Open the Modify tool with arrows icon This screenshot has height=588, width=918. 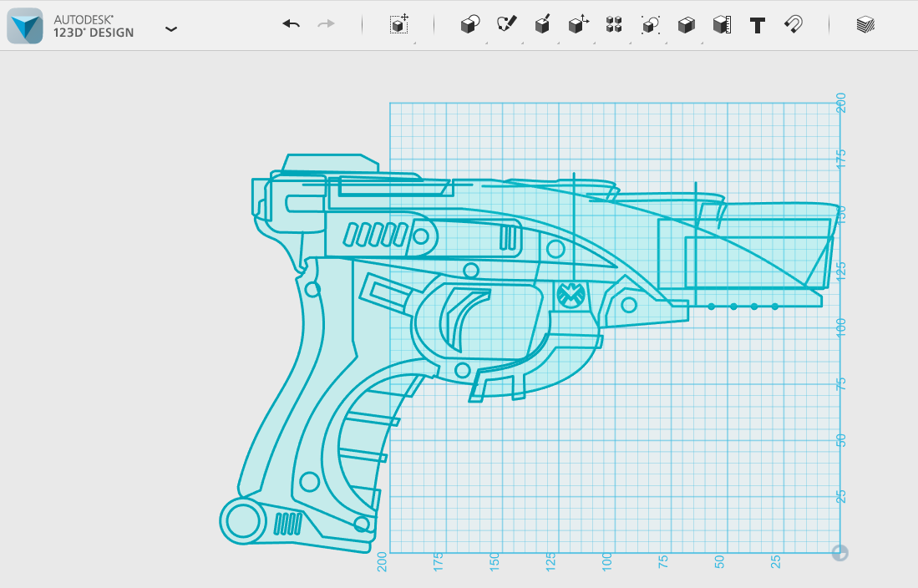coord(578,25)
